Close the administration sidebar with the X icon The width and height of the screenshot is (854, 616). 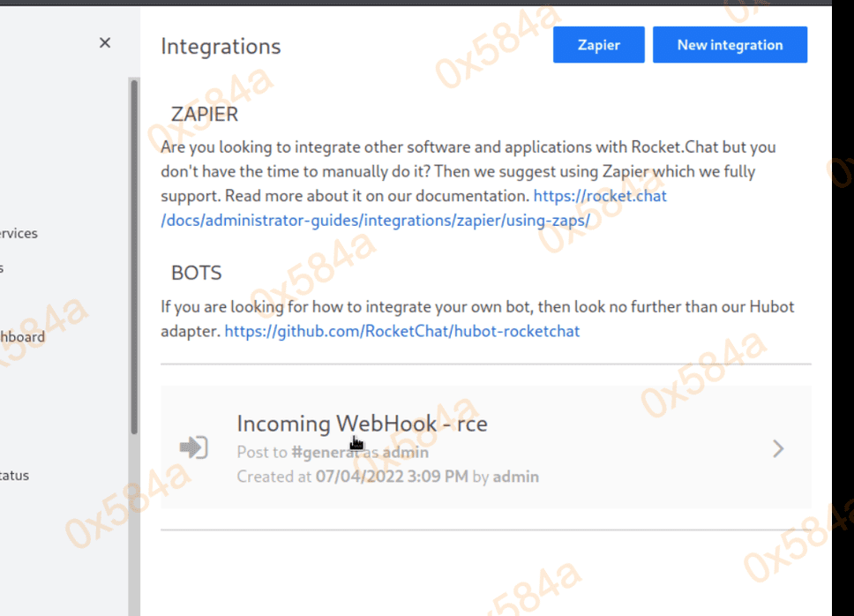click(105, 43)
